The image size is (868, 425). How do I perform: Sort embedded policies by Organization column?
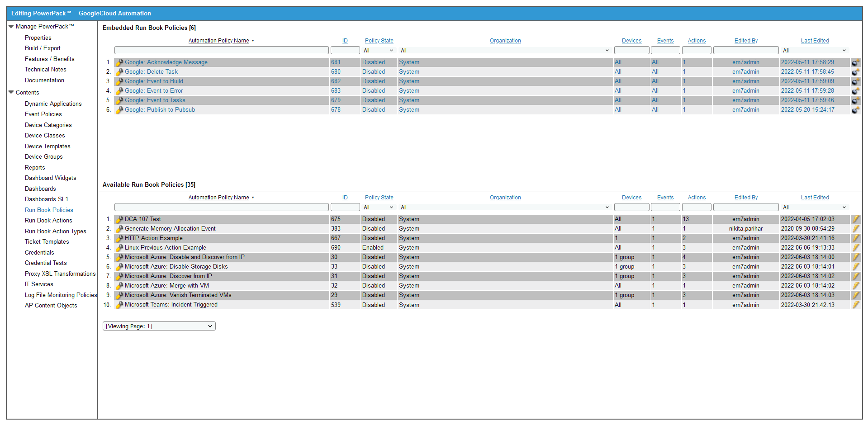[505, 41]
